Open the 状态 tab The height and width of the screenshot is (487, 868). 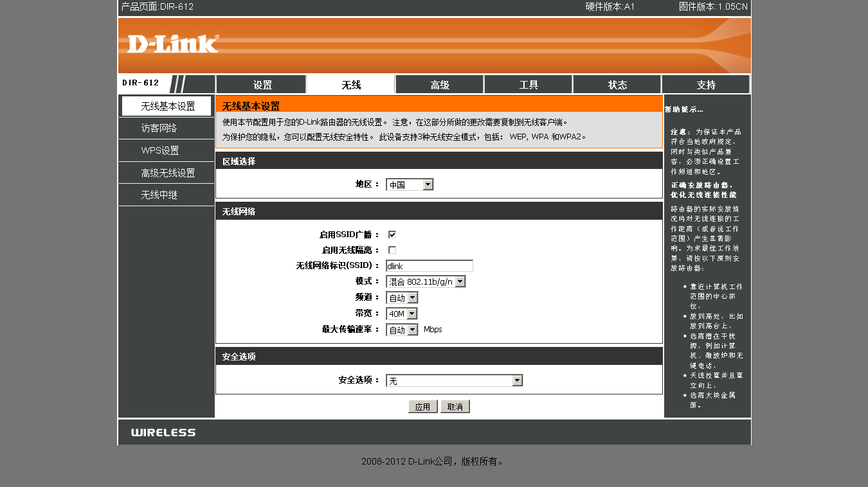tap(617, 85)
